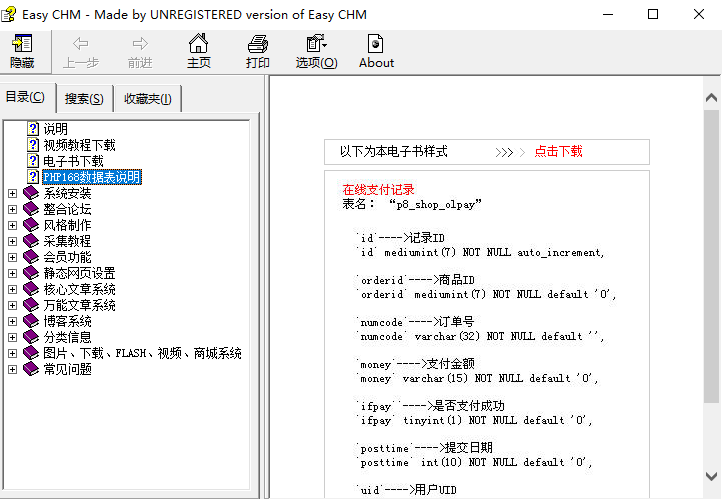Click the 博客系统 purple book icon
The width and height of the screenshot is (722, 499).
click(30, 321)
